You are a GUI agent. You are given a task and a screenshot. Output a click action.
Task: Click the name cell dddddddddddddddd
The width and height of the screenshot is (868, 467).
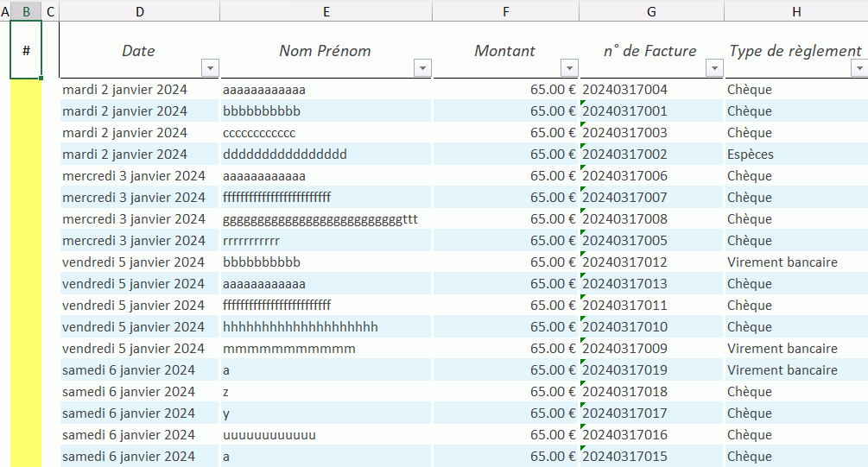pos(285,155)
